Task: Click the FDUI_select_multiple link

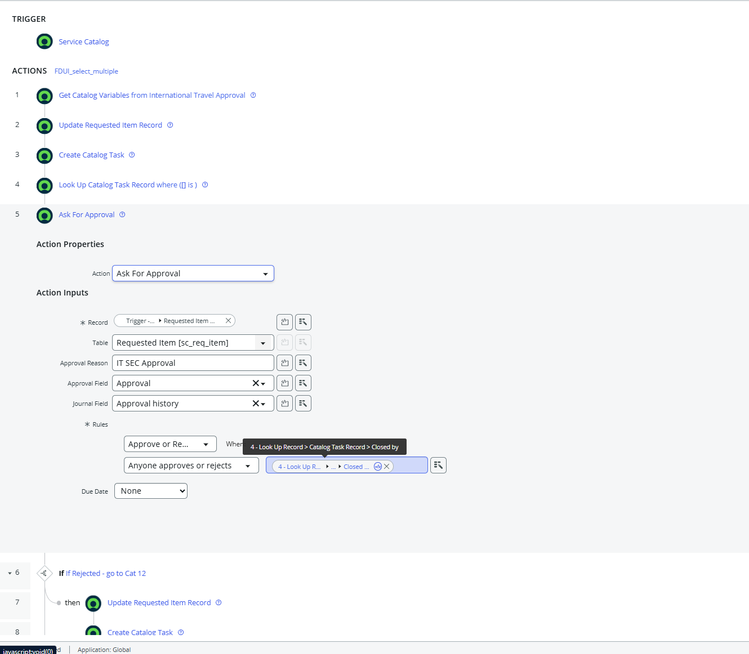Action: [x=86, y=71]
